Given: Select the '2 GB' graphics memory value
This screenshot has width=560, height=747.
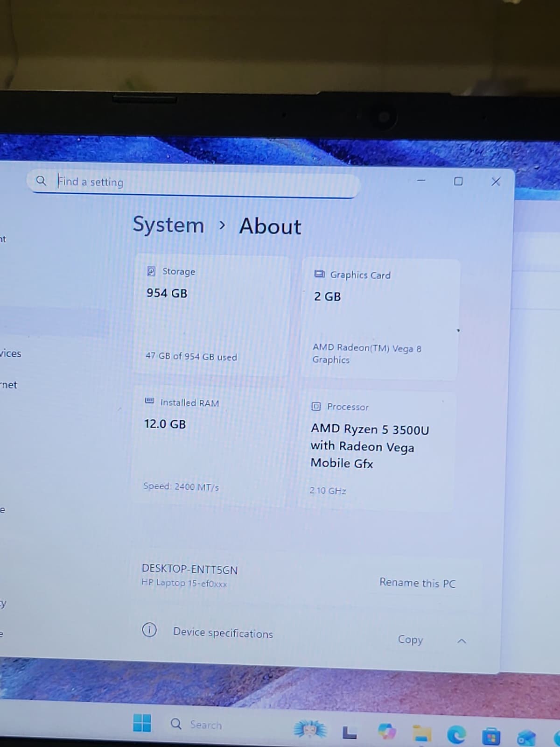Looking at the screenshot, I should click(327, 296).
